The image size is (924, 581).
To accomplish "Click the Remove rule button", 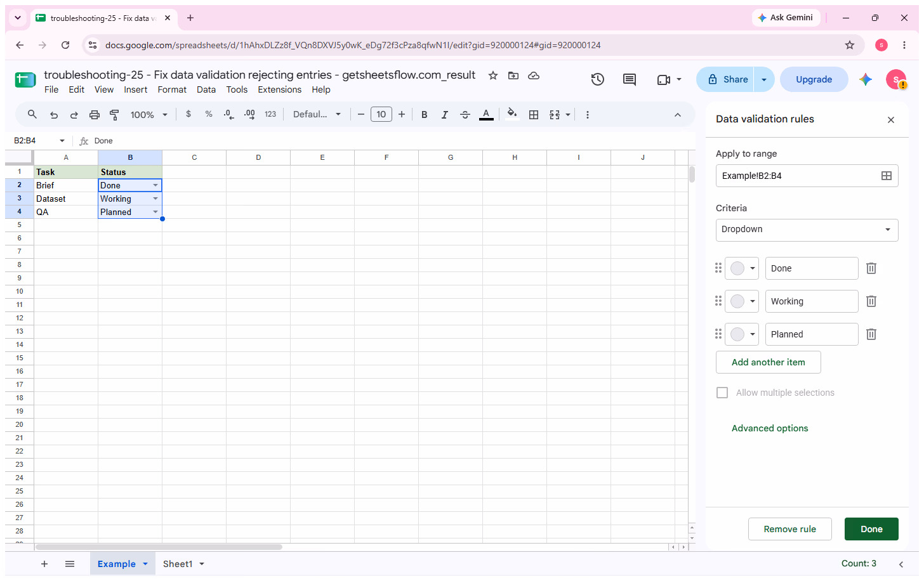I will 789,529.
